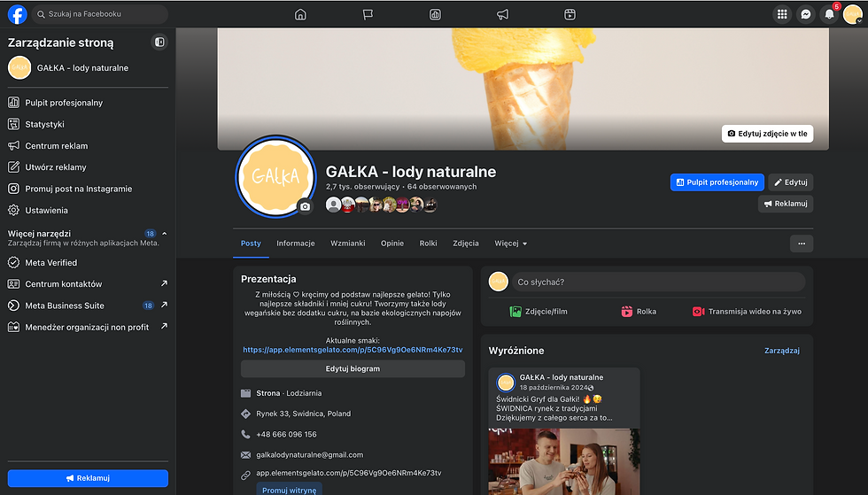This screenshot has height=495, width=868.
Task: Click the first follower avatar in row
Action: (x=333, y=205)
